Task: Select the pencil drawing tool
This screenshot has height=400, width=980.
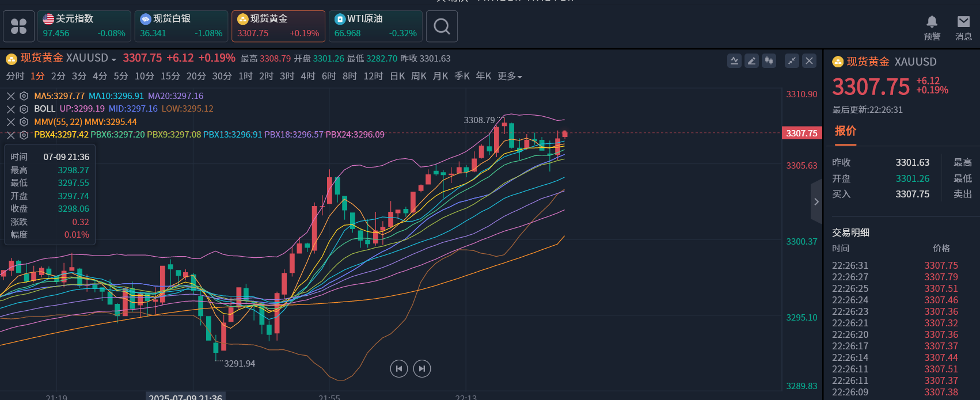Action: [751, 60]
